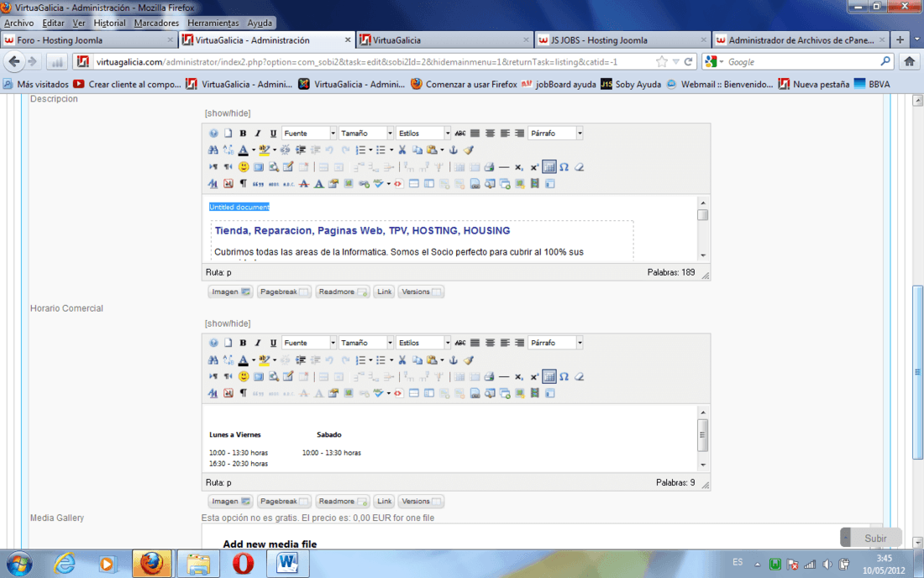
Task: Open the Archivo menu
Action: pos(18,23)
